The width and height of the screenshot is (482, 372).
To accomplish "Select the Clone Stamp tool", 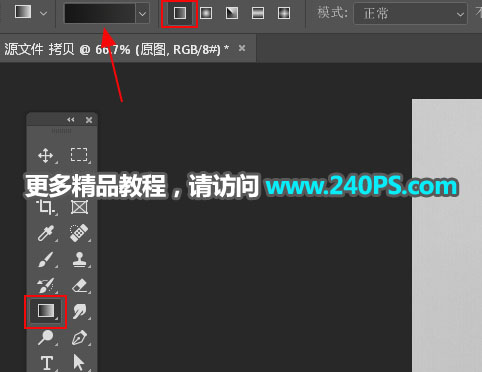I will tap(79, 259).
